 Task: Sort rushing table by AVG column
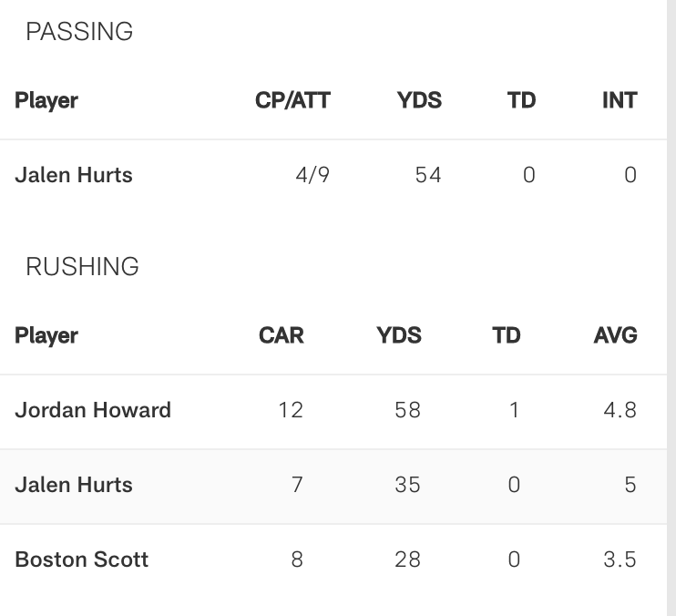(615, 335)
